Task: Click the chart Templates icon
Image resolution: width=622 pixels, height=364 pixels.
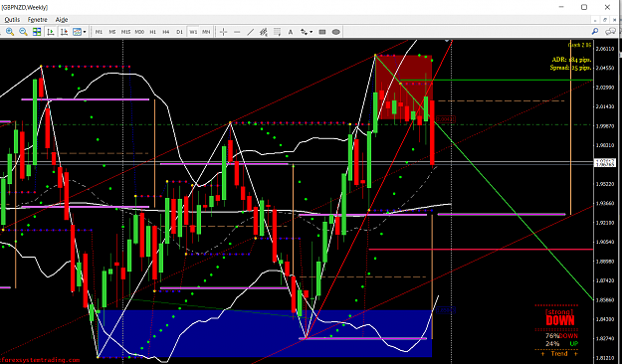Action: click(77, 32)
